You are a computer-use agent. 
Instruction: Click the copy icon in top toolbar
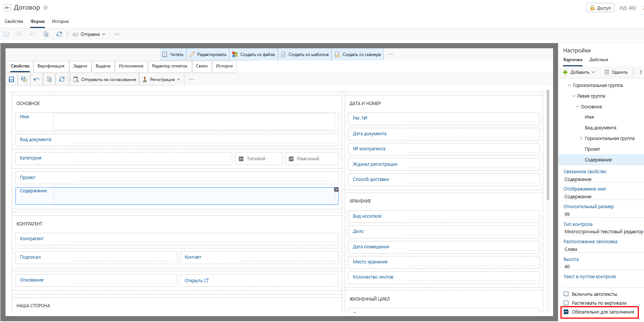click(x=46, y=34)
